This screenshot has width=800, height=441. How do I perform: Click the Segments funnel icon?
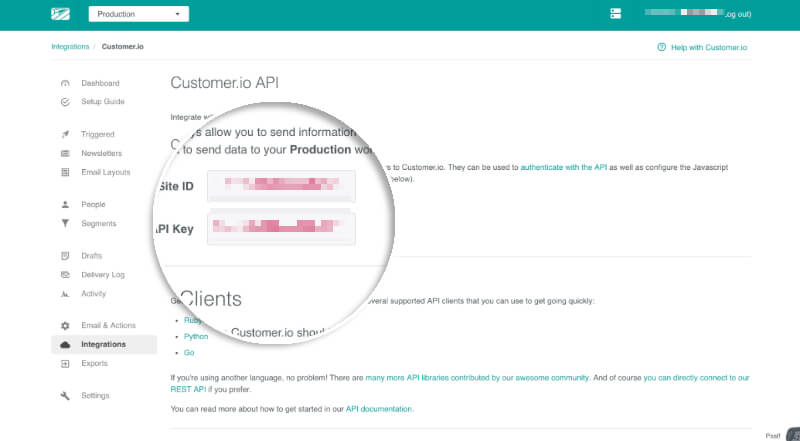click(x=65, y=224)
